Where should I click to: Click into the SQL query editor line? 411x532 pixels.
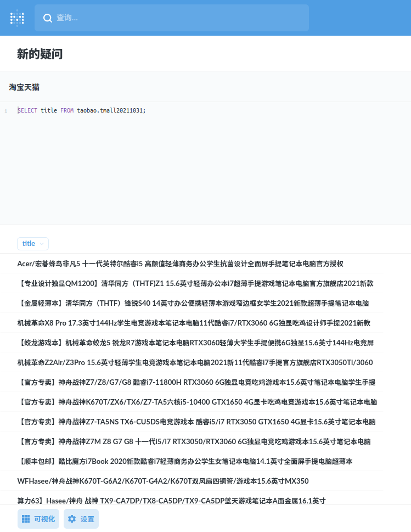click(x=81, y=110)
